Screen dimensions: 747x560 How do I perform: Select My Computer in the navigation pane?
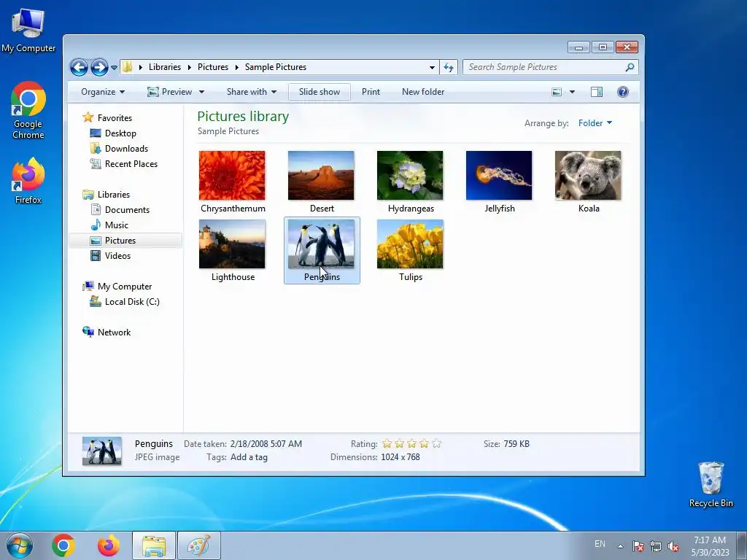[x=124, y=287]
